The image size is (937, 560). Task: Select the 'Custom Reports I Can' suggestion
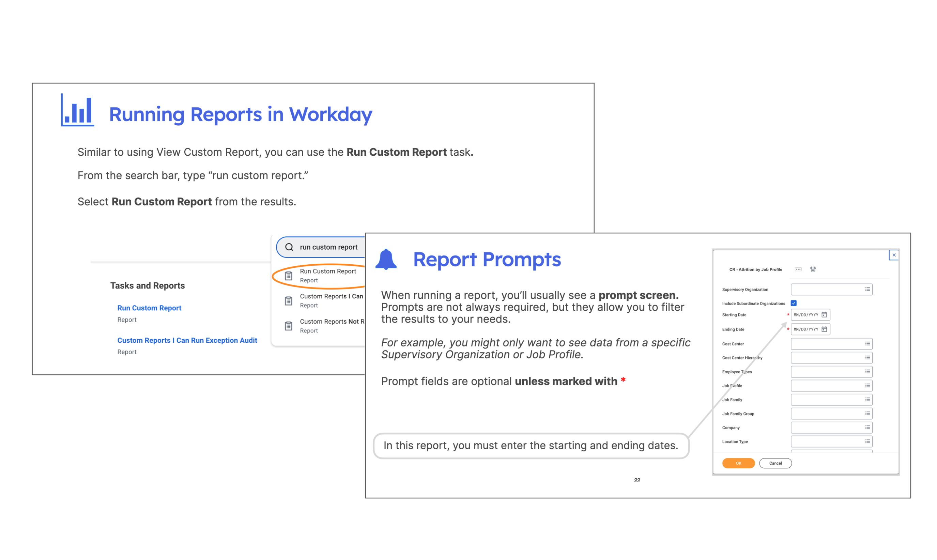tap(331, 301)
